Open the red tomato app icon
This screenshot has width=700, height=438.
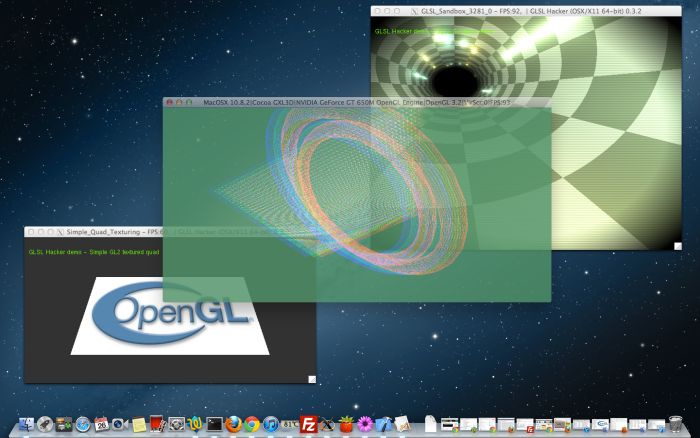346,424
